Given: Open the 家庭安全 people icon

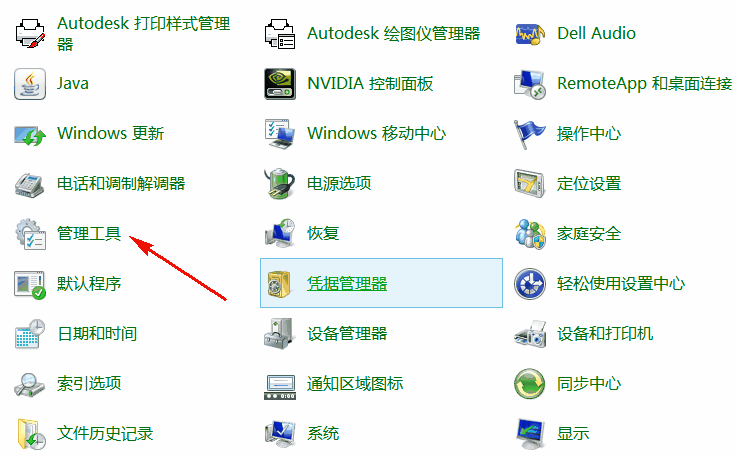Looking at the screenshot, I should [529, 234].
